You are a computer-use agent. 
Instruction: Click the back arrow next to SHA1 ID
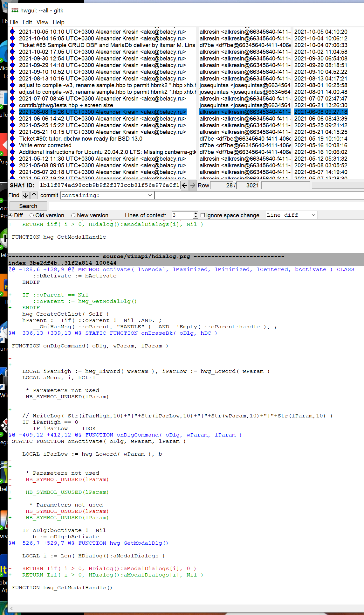tap(185, 185)
